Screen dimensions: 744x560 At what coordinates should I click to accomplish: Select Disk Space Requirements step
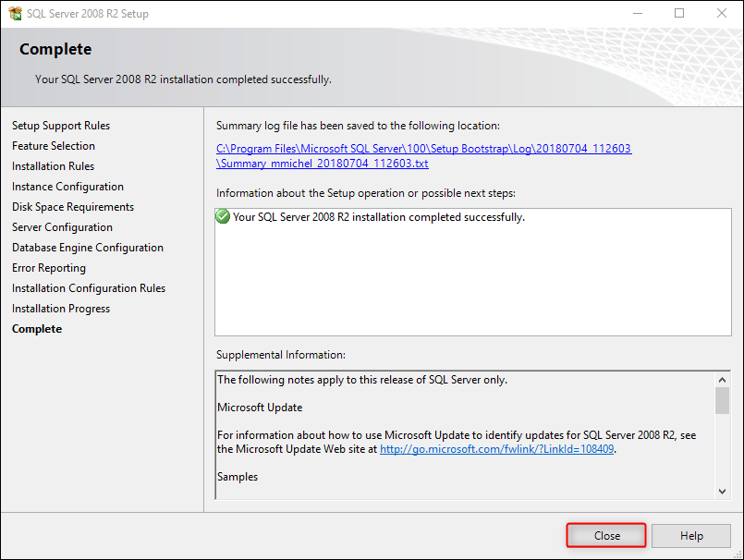tap(73, 207)
